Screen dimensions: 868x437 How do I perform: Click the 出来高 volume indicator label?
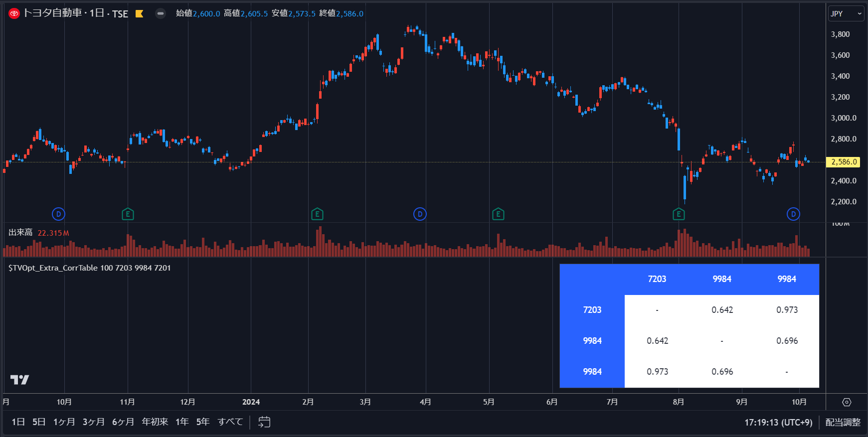tap(20, 233)
